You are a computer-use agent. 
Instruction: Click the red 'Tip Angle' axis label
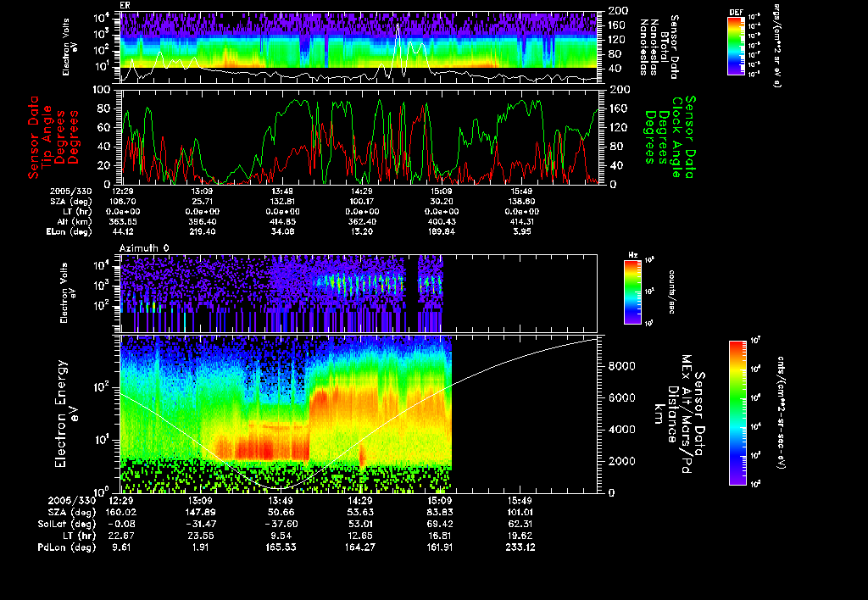pyautogui.click(x=47, y=137)
